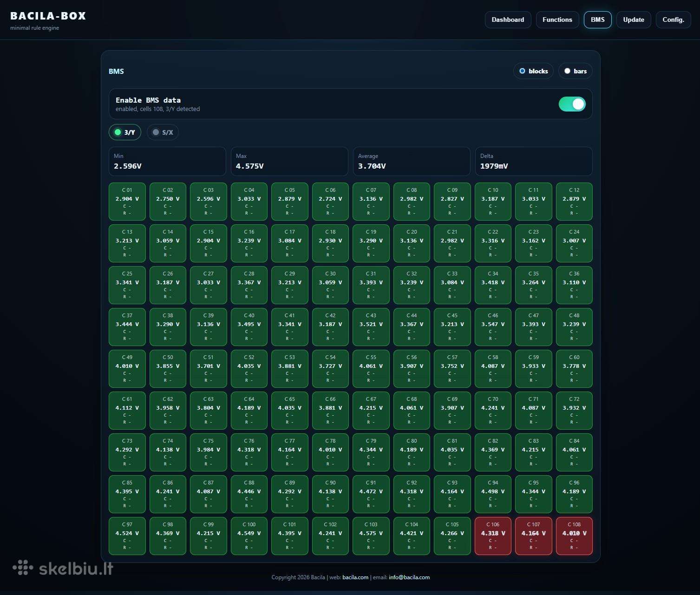Click cell block C 12
This screenshot has width=700, height=595.
pos(574,202)
